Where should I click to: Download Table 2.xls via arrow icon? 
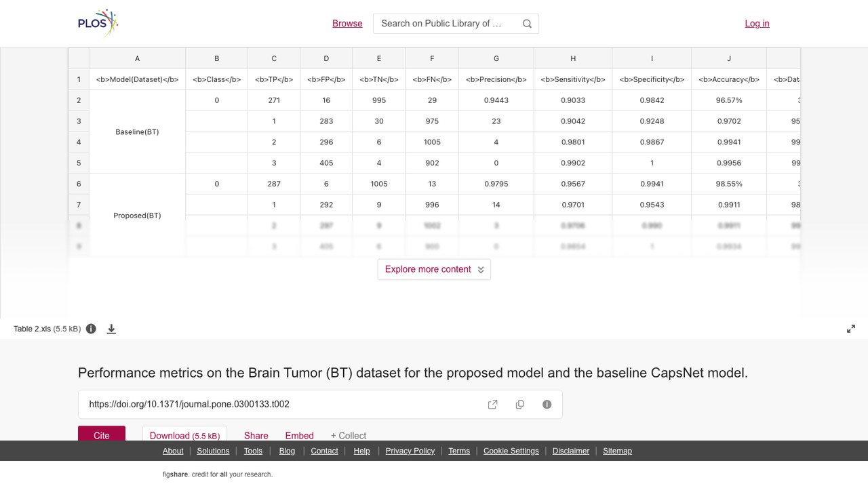(x=111, y=329)
